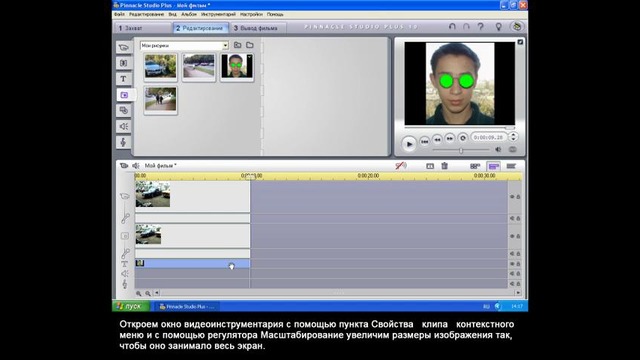Lock the main video track
Screen dimensions: 640x360
[518, 197]
